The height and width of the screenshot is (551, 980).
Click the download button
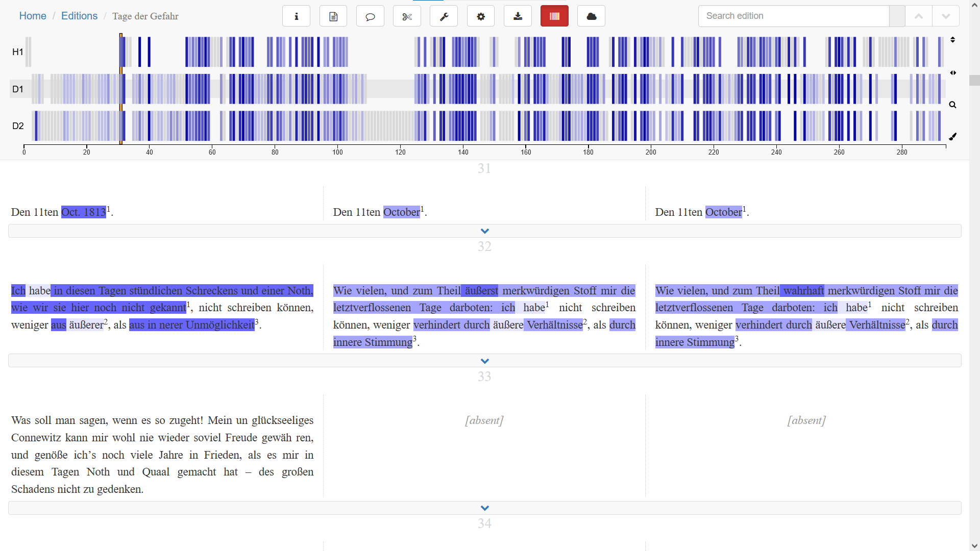coord(518,16)
